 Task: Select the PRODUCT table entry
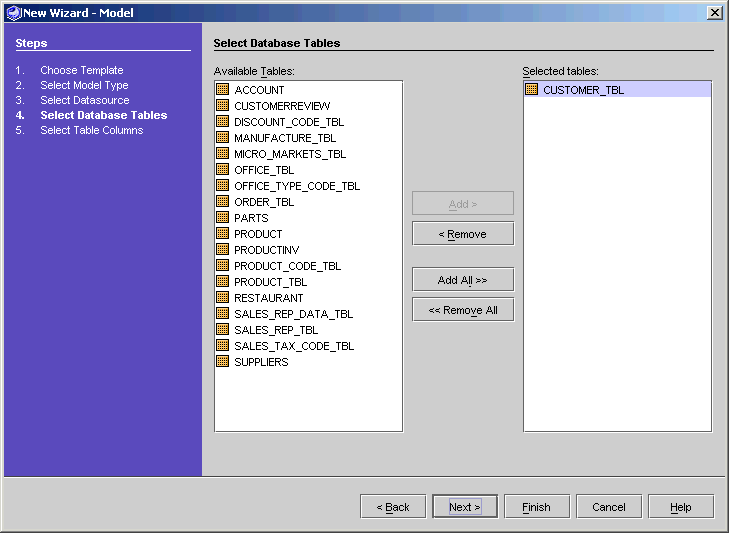coord(258,234)
